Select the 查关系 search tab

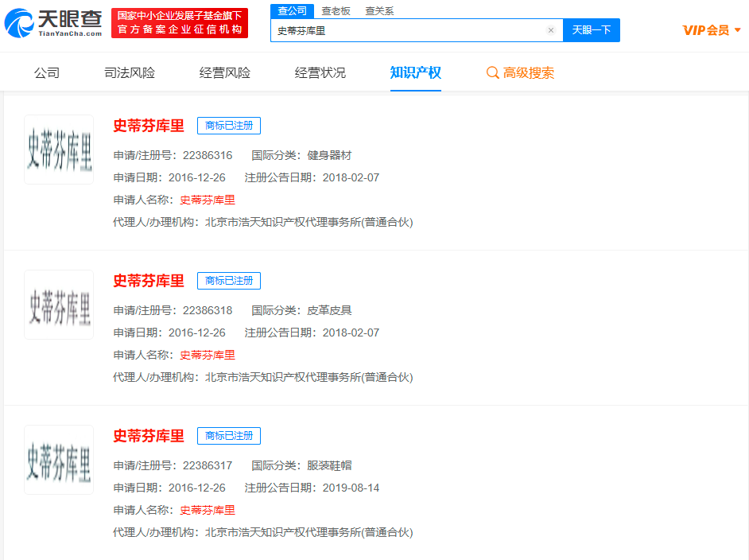379,10
